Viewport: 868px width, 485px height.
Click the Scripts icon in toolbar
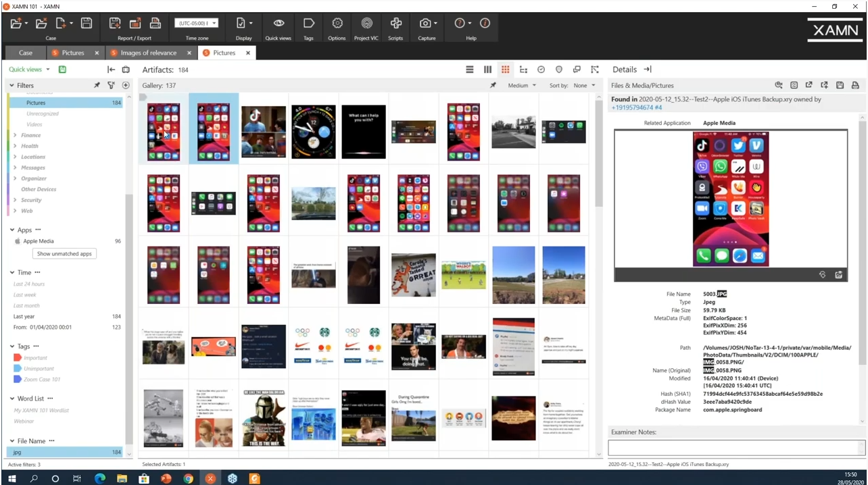pyautogui.click(x=395, y=24)
